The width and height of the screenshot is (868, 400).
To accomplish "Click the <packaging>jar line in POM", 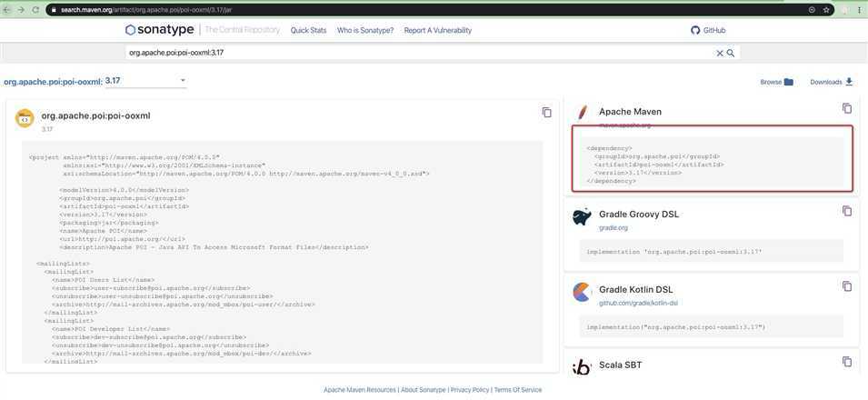I will click(x=109, y=222).
